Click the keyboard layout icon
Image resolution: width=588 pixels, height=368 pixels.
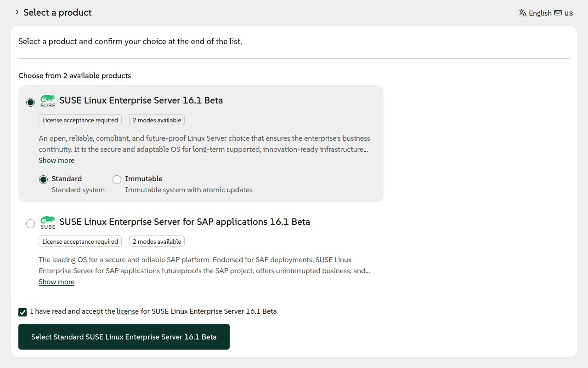click(558, 13)
